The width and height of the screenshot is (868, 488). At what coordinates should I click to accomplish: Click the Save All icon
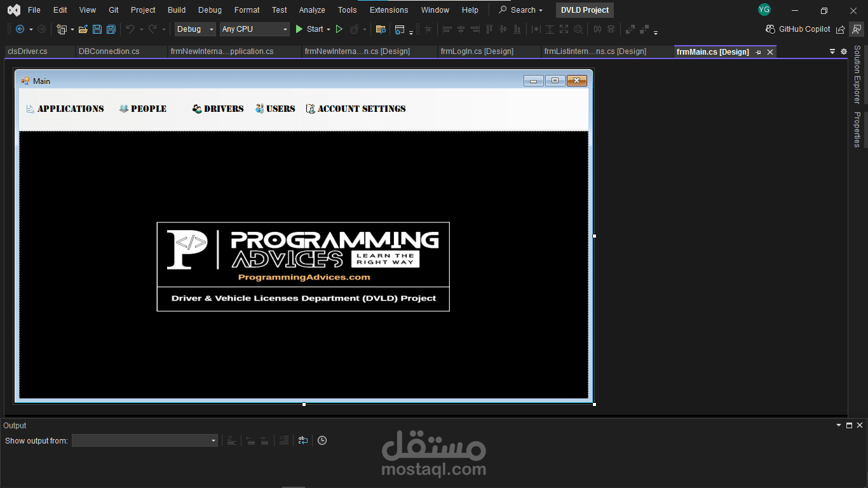point(111,29)
